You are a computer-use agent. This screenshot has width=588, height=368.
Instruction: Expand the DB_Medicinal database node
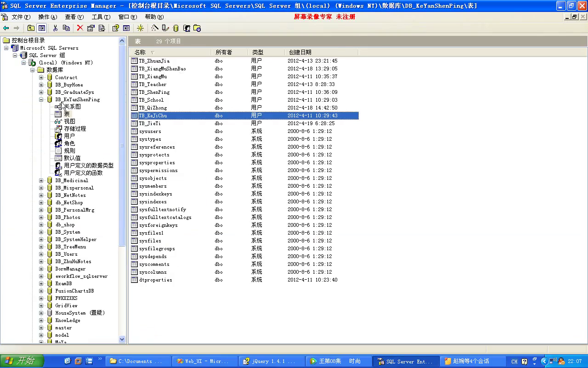[x=41, y=180]
